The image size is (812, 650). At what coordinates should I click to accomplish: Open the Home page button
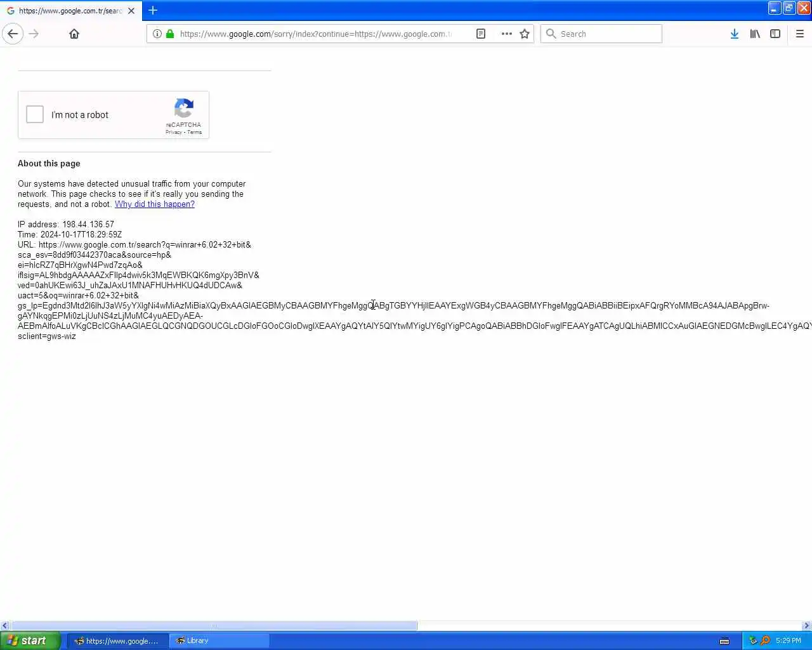(74, 34)
